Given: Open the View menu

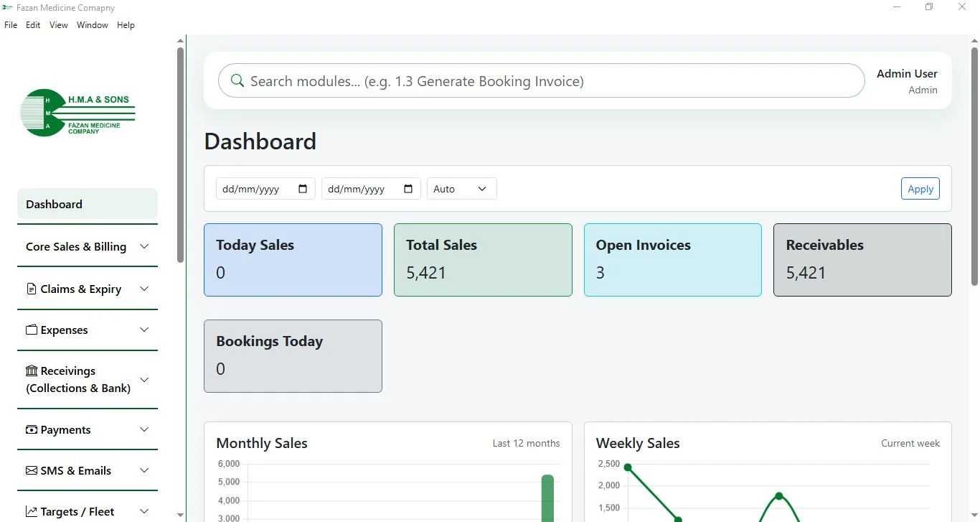Looking at the screenshot, I should (x=59, y=25).
